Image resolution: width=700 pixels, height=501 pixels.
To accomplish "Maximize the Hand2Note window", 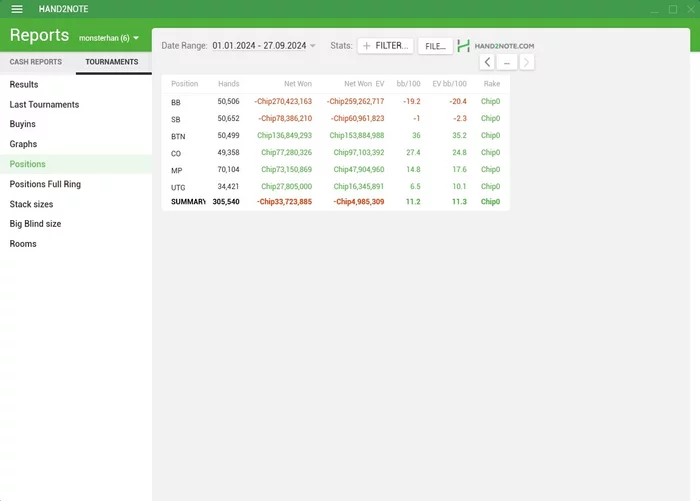I will (x=673, y=9).
